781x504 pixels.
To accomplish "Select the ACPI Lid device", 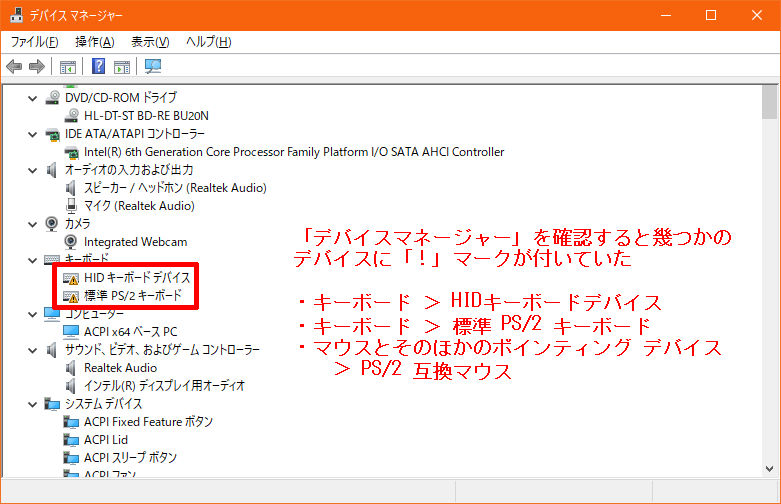I will coord(106,440).
